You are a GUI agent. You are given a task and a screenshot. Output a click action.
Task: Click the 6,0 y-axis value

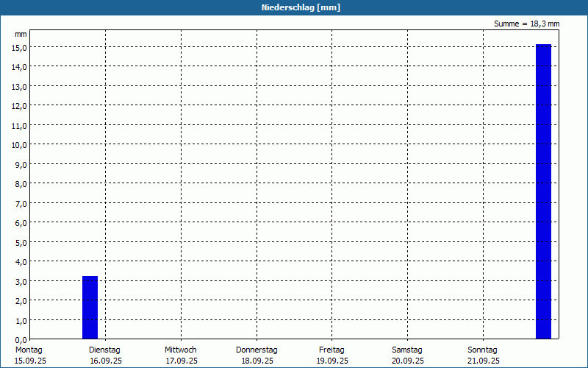tap(21, 223)
